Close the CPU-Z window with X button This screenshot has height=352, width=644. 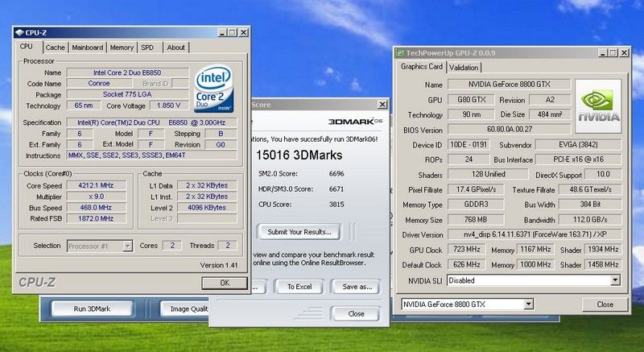tap(243, 32)
